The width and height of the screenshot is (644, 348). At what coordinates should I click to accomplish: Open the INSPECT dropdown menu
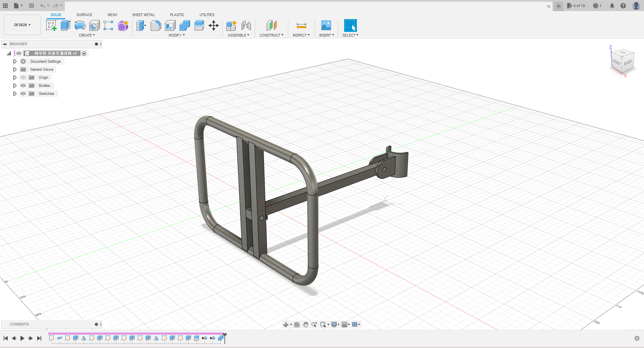[x=301, y=35]
